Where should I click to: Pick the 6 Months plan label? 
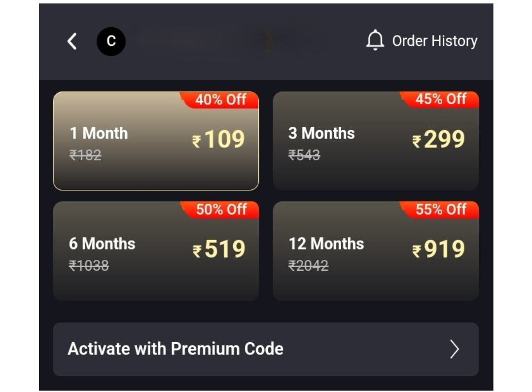click(x=102, y=244)
